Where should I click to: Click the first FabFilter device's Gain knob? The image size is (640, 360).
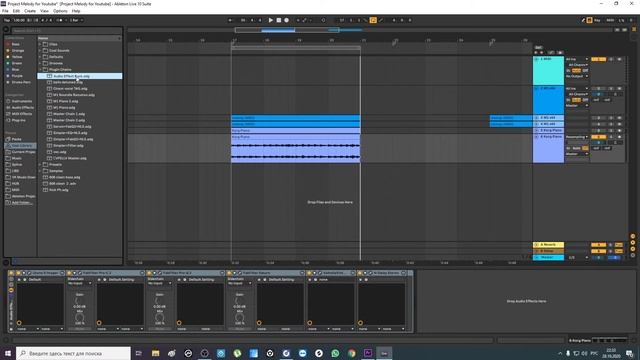[x=80, y=301]
